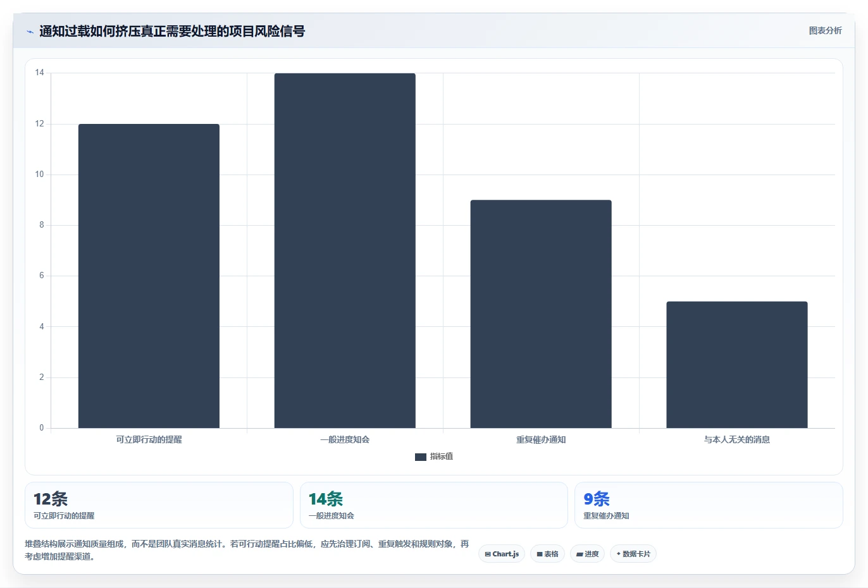Click the lightning icon beside the title

(30, 32)
